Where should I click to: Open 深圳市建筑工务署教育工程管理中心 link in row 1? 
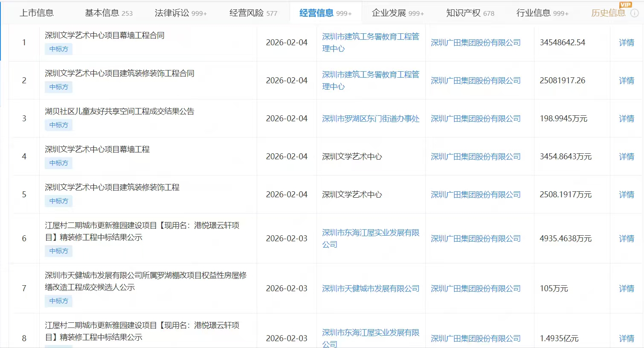371,42
